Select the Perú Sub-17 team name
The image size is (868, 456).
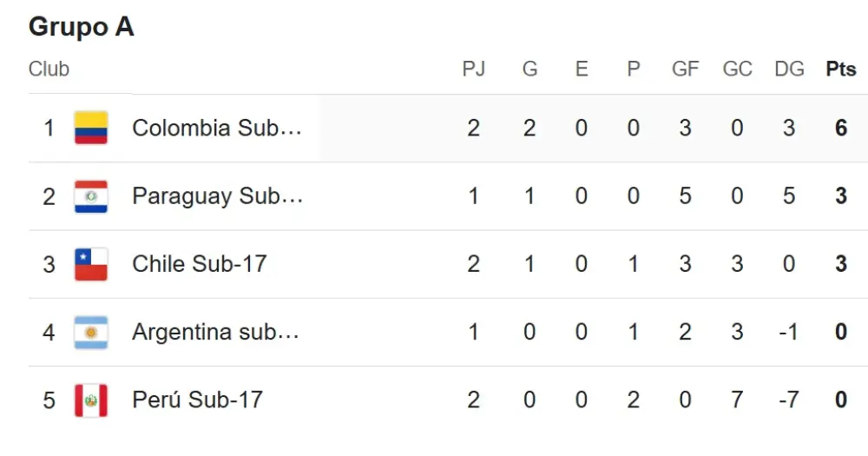(x=197, y=400)
